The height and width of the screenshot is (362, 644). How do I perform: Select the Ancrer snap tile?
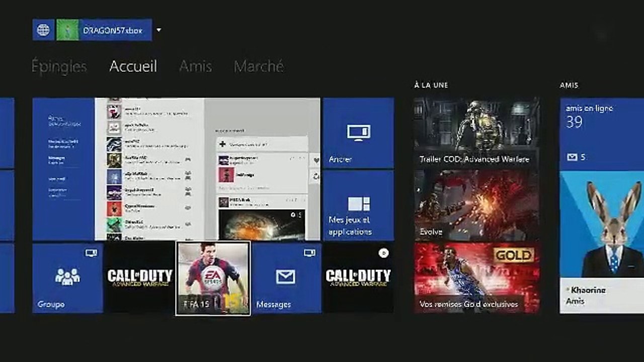click(x=358, y=133)
